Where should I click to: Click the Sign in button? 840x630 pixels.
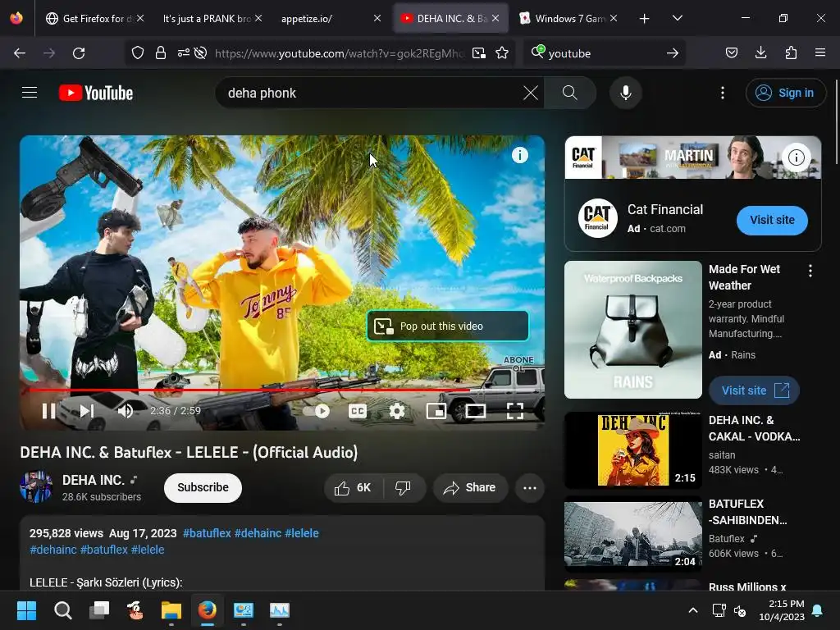(785, 93)
